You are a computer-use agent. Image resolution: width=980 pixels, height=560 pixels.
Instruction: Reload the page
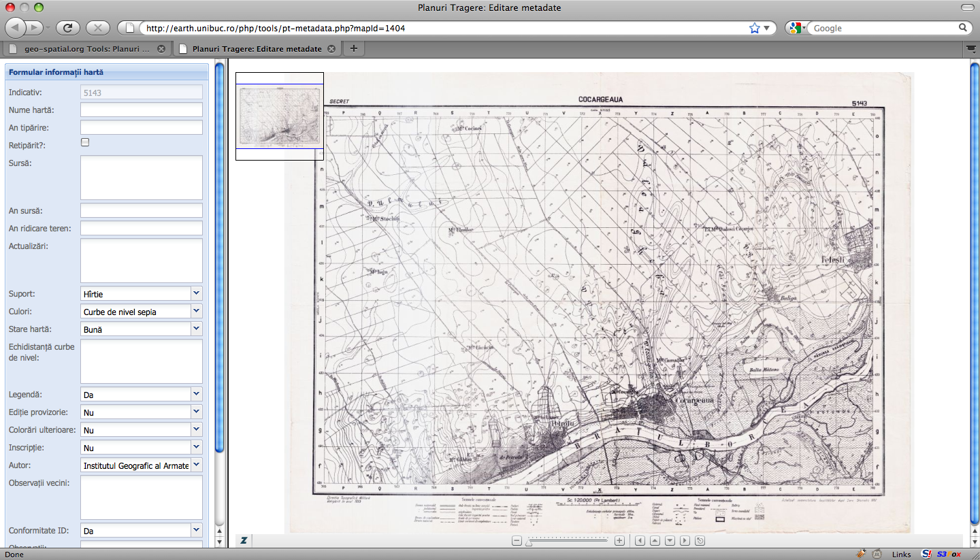click(68, 28)
